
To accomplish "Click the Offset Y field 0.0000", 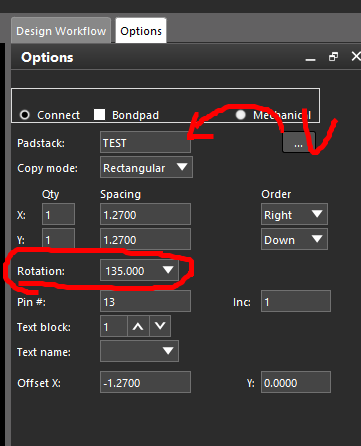I will pos(296,382).
